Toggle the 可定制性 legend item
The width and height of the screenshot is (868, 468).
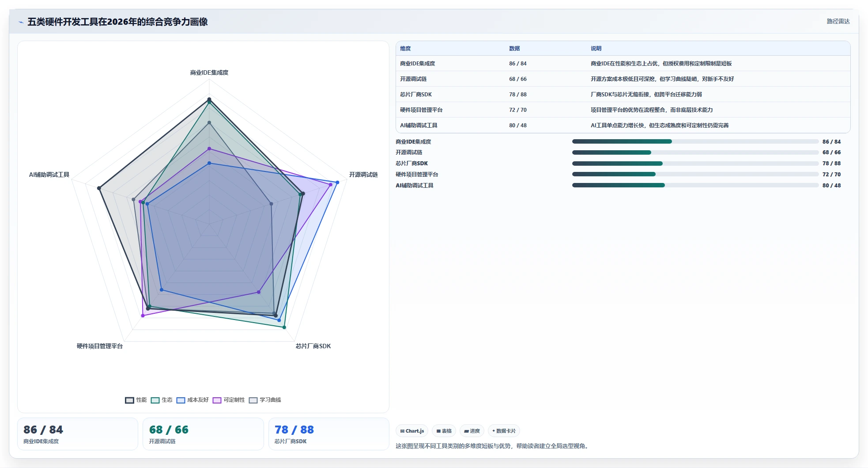229,400
